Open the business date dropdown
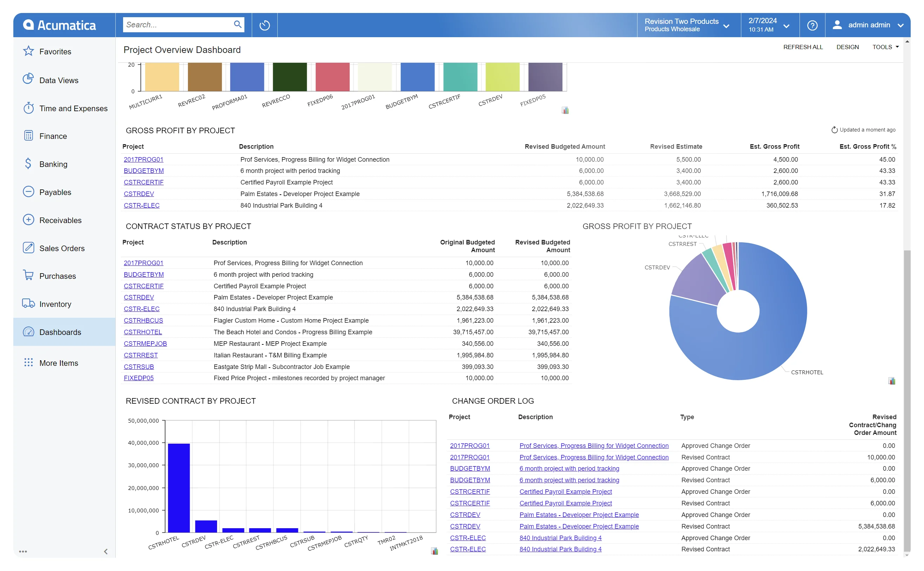This screenshot has height=571, width=924. pyautogui.click(x=786, y=26)
